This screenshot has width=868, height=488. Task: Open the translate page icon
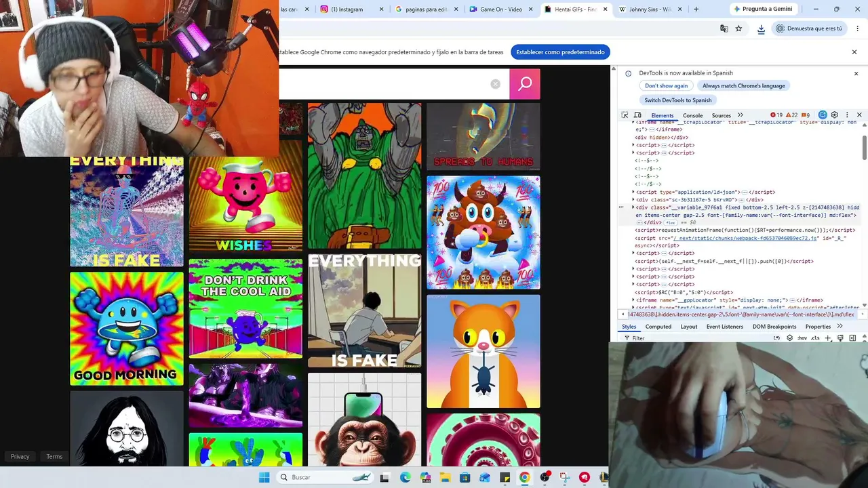(x=724, y=28)
